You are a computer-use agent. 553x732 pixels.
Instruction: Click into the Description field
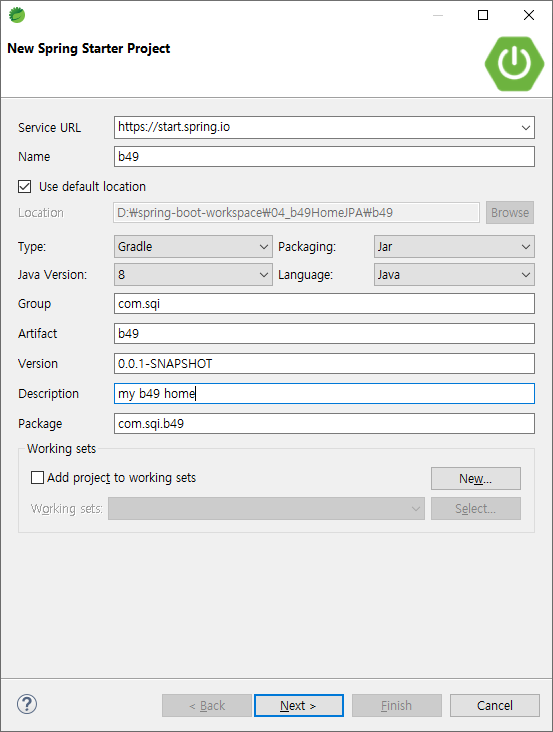(324, 394)
